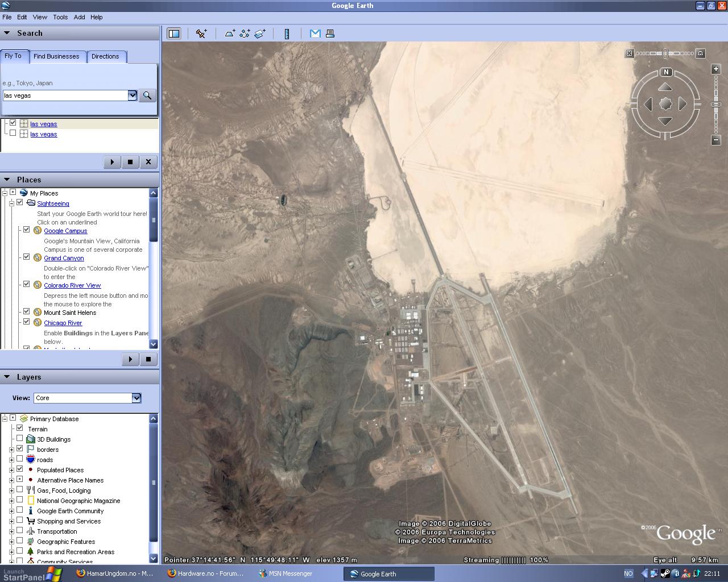Click the first las vegas search result
Viewport: 728px width, 582px height.
point(44,124)
